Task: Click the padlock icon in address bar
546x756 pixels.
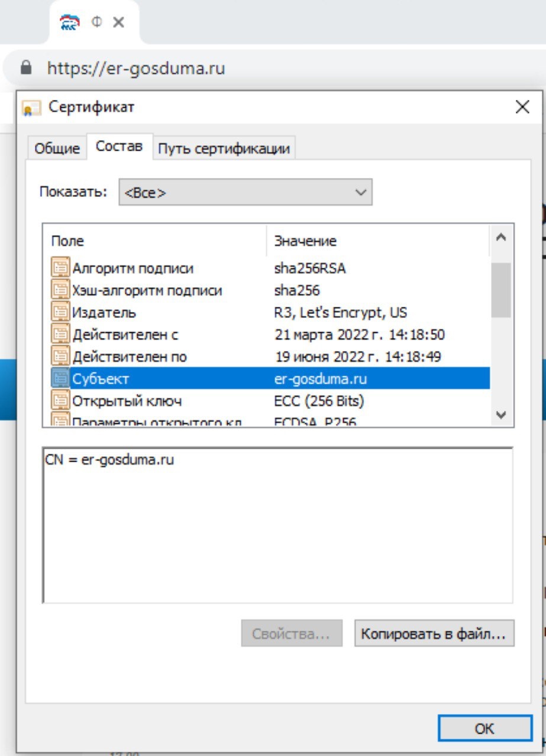Action: tap(25, 68)
